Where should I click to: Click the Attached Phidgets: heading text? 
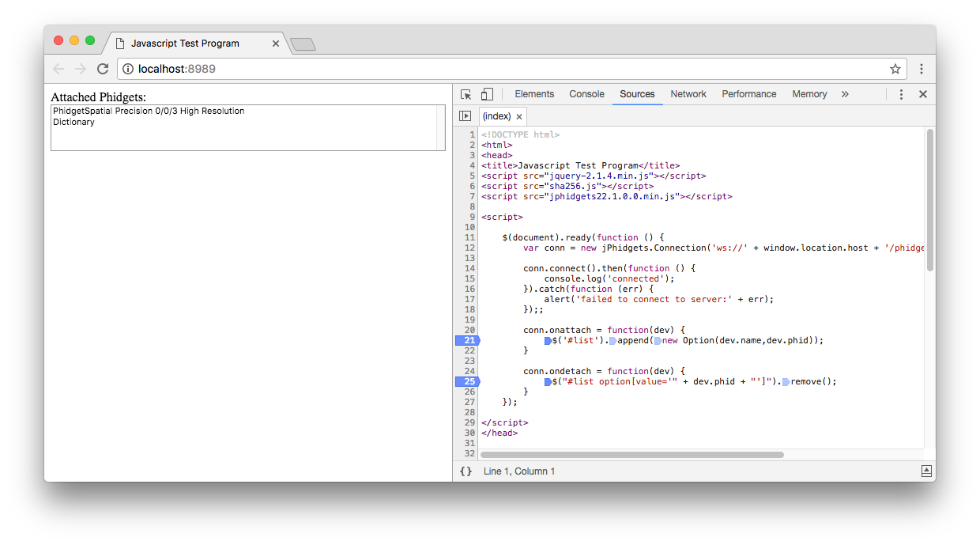pyautogui.click(x=99, y=97)
